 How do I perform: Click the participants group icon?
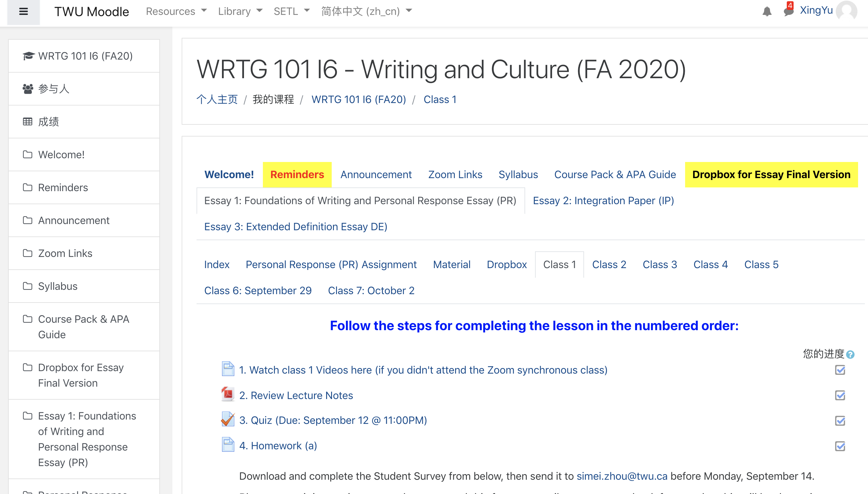28,88
